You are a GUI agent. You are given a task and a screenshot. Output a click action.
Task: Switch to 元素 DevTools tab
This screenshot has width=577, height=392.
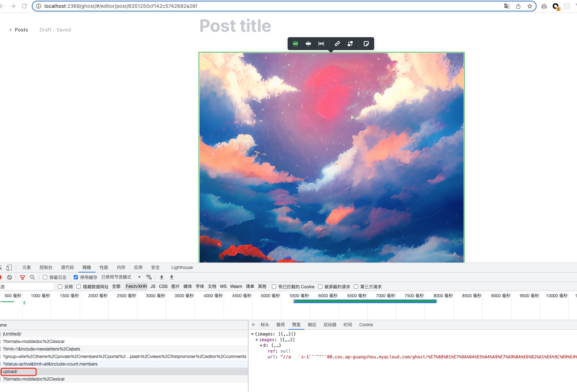[x=26, y=268]
